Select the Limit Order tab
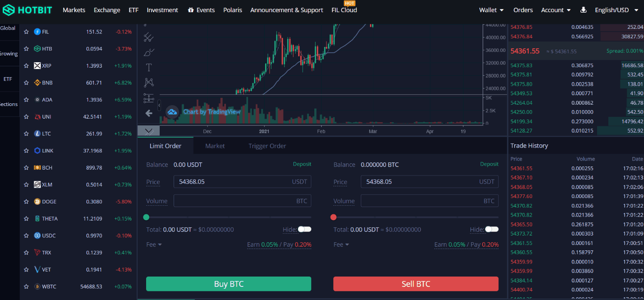Image resolution: width=644 pixels, height=300 pixels. pos(166,146)
